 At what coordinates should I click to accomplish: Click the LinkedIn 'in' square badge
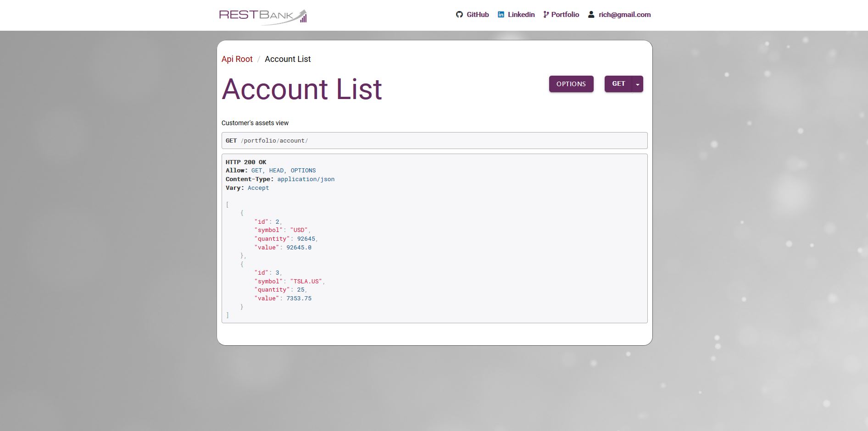tap(500, 14)
